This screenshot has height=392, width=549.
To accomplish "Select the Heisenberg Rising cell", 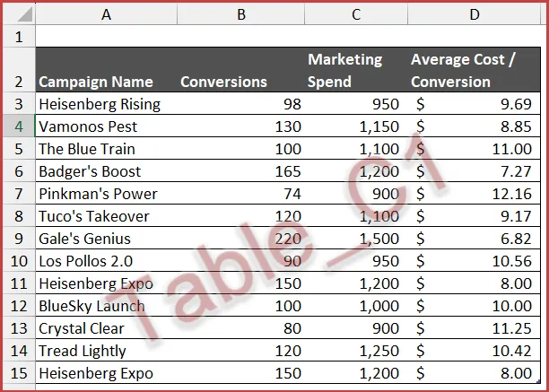I will point(99,104).
